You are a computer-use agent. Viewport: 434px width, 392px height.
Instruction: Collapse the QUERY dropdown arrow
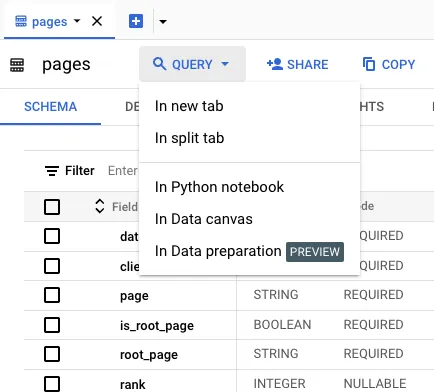click(225, 64)
